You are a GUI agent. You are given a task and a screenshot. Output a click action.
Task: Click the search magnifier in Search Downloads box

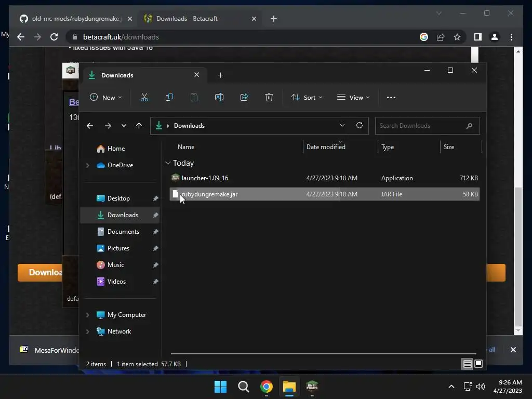coord(469,126)
